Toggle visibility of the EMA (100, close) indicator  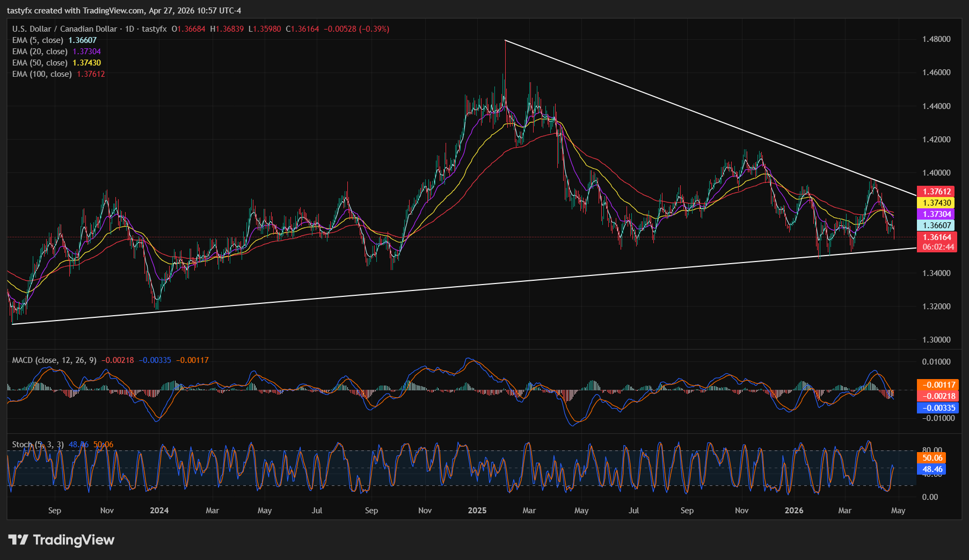pos(41,74)
